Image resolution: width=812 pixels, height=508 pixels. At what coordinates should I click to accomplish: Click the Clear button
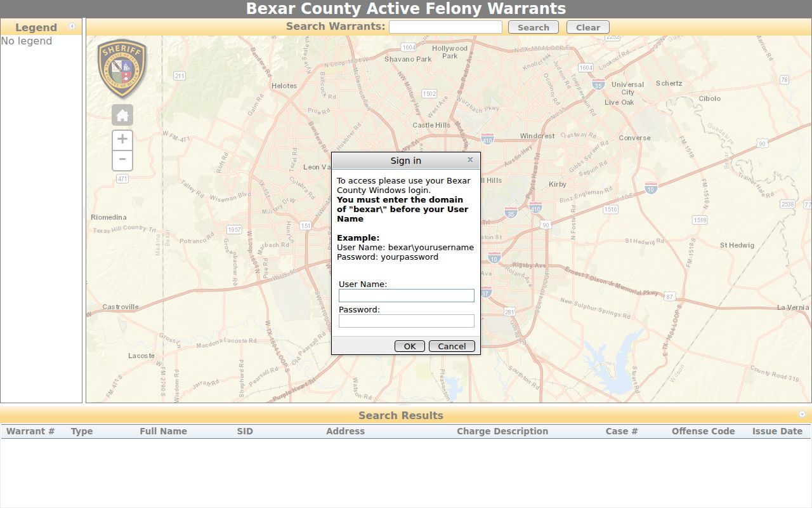(x=588, y=27)
